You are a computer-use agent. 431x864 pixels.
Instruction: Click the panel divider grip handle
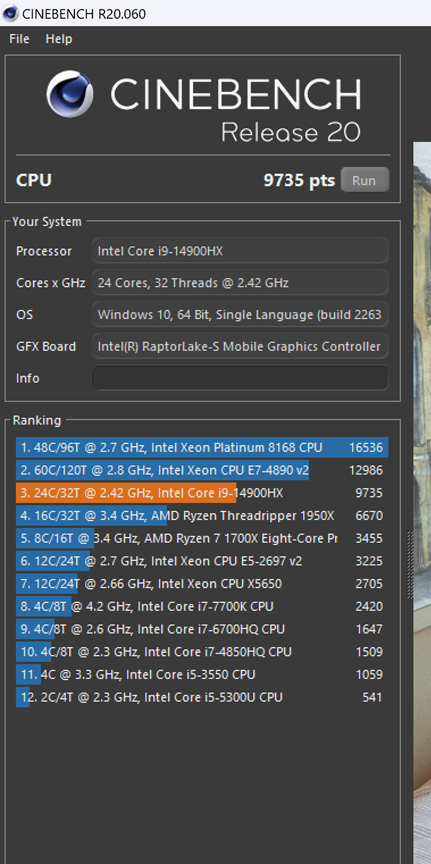coord(409,565)
